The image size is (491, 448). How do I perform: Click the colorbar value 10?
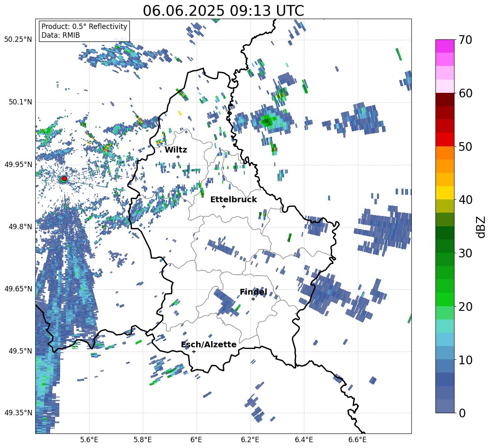pyautogui.click(x=465, y=360)
